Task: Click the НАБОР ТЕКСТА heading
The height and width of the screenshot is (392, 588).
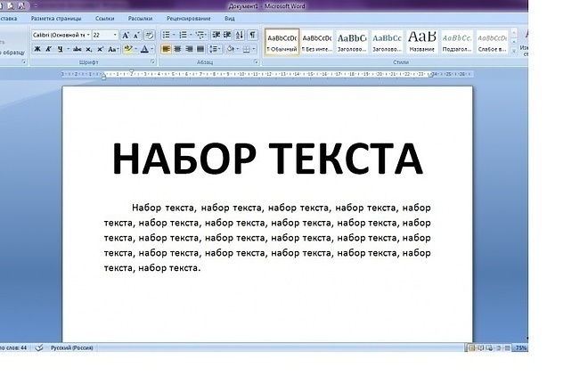Action: tap(268, 159)
